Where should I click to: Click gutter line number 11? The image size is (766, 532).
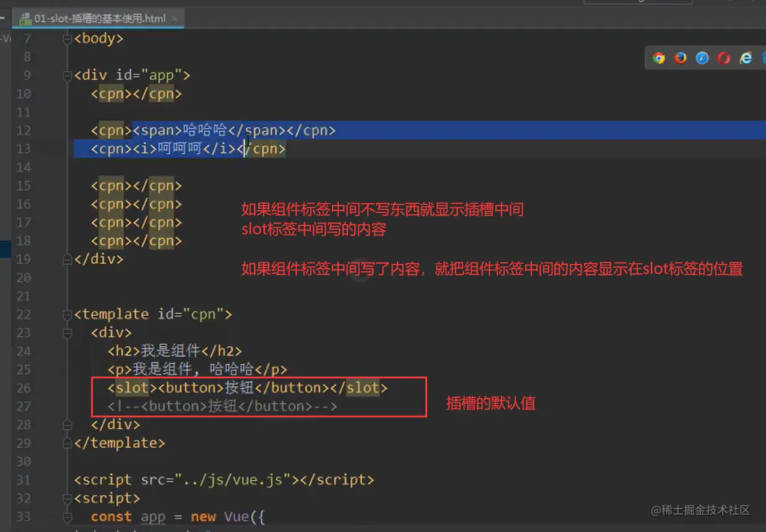(24, 112)
